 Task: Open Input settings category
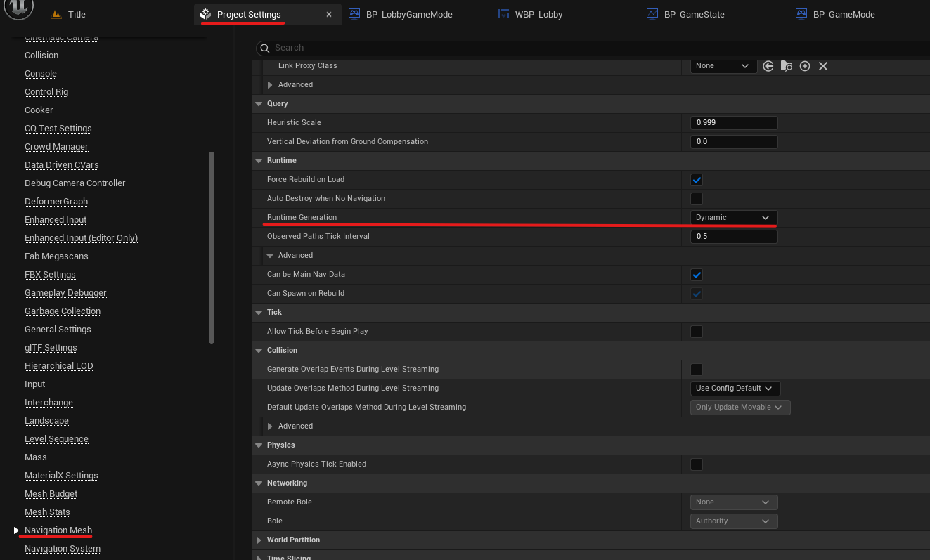coord(35,384)
